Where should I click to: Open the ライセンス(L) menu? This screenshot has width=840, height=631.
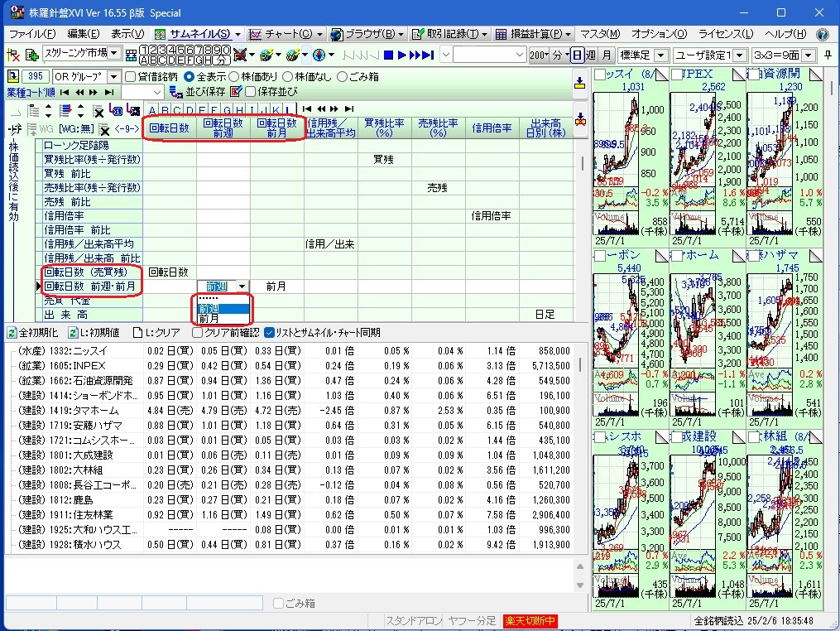tap(726, 34)
